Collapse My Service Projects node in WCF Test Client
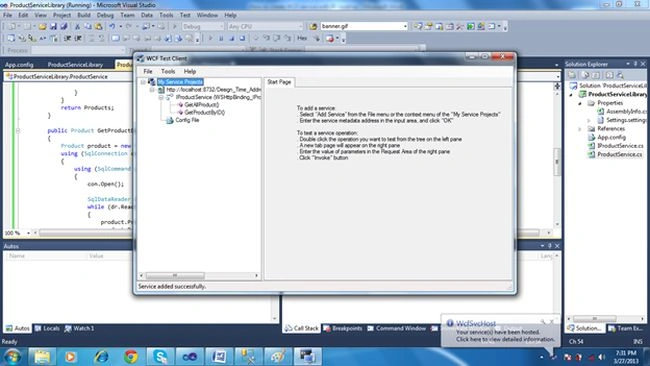Image resolution: width=650 pixels, height=366 pixels. click(143, 82)
